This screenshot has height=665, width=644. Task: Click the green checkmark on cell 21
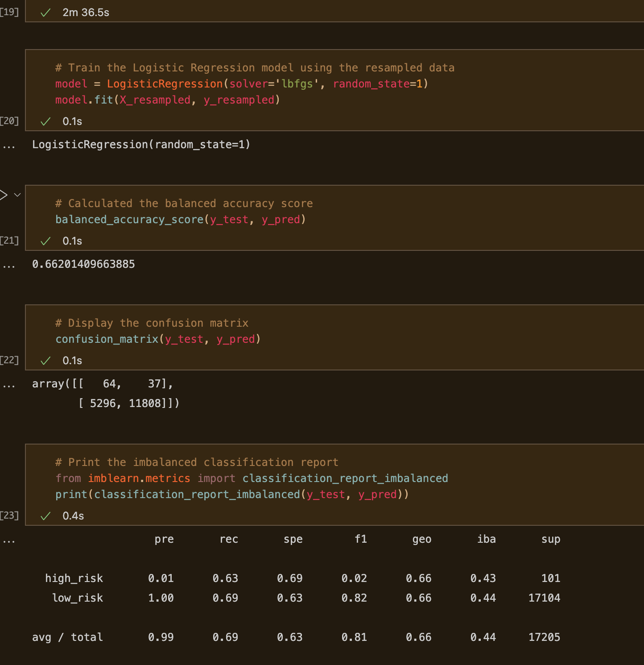tap(46, 241)
